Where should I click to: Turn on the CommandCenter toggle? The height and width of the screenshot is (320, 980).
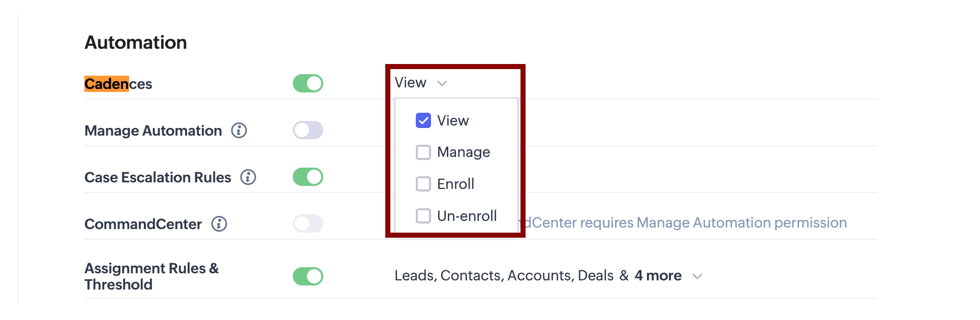point(308,223)
